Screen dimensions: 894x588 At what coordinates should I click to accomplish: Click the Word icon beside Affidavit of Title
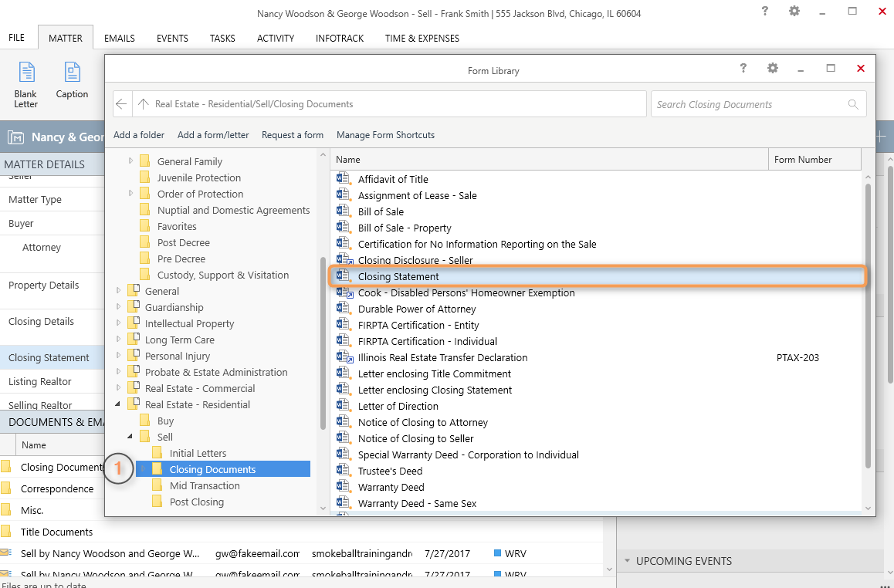(x=344, y=179)
